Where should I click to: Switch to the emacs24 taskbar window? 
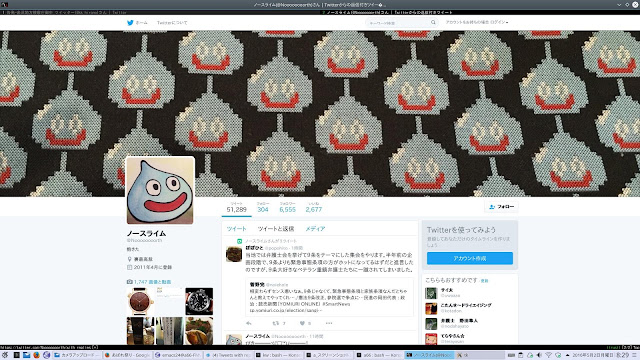pos(178,355)
